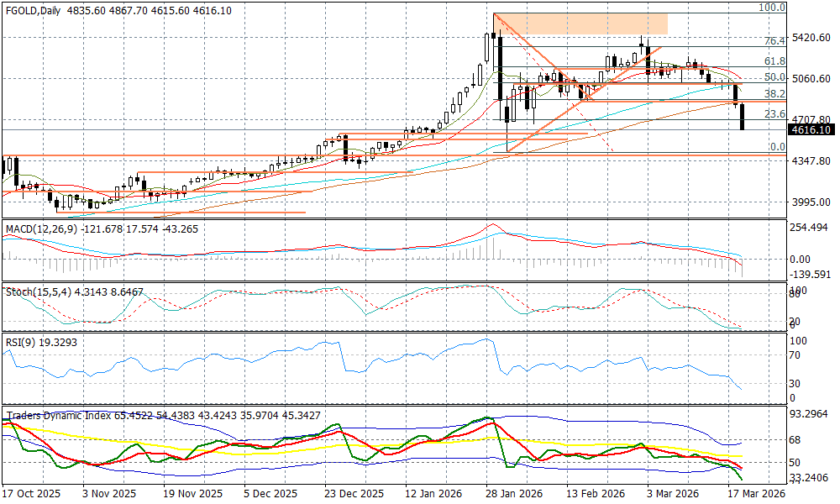
Task: Select the 61.8 Fibonacci level label
Action: coord(774,61)
